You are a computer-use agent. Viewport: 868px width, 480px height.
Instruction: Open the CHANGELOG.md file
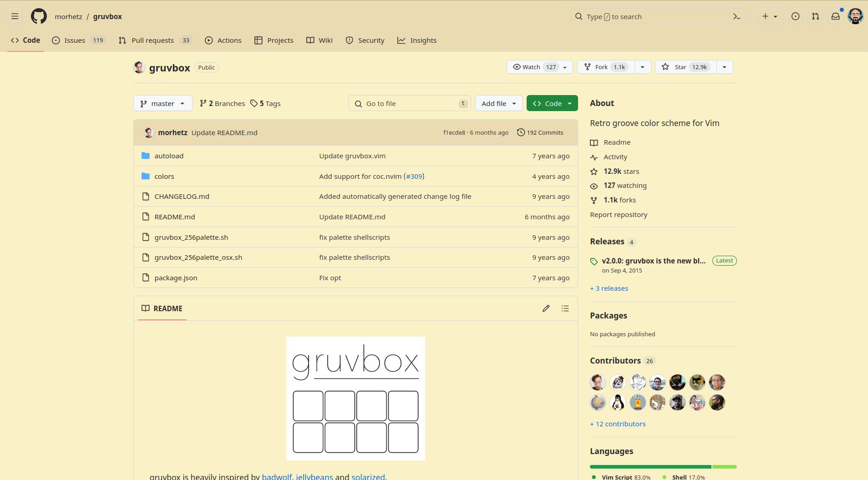182,196
